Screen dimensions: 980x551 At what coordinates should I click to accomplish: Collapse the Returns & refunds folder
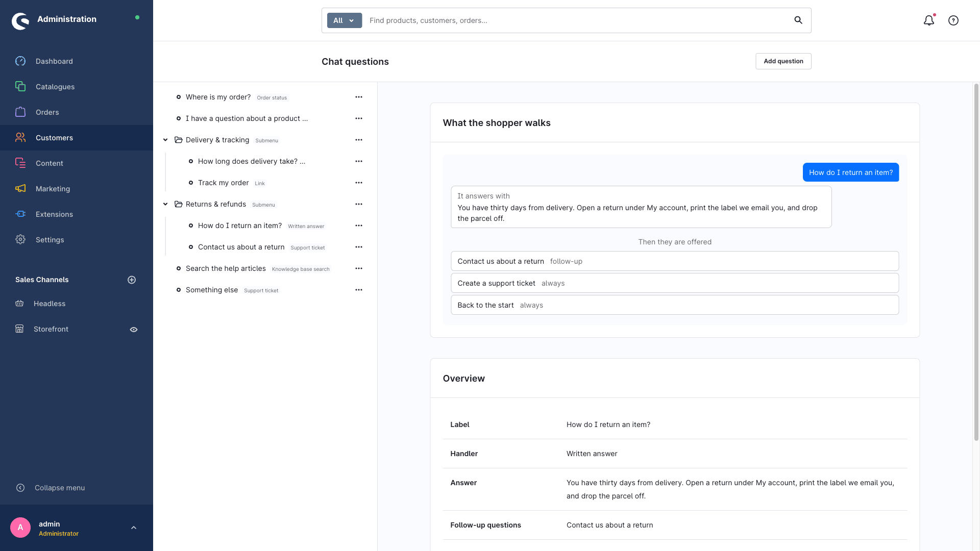165,204
